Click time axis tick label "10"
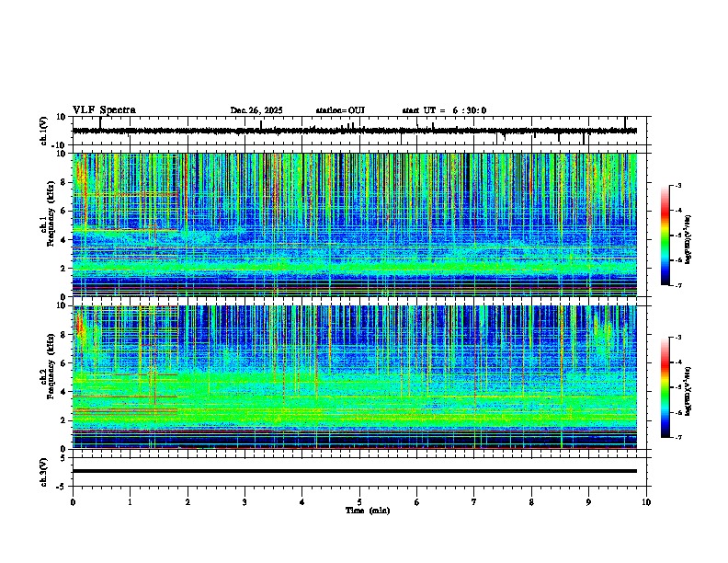This screenshot has height=563, width=728. click(646, 502)
